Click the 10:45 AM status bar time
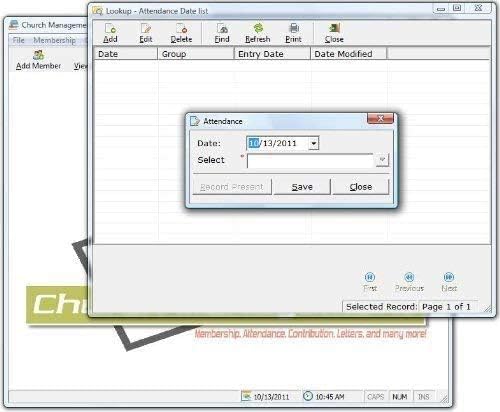The image size is (500, 412). [x=330, y=397]
